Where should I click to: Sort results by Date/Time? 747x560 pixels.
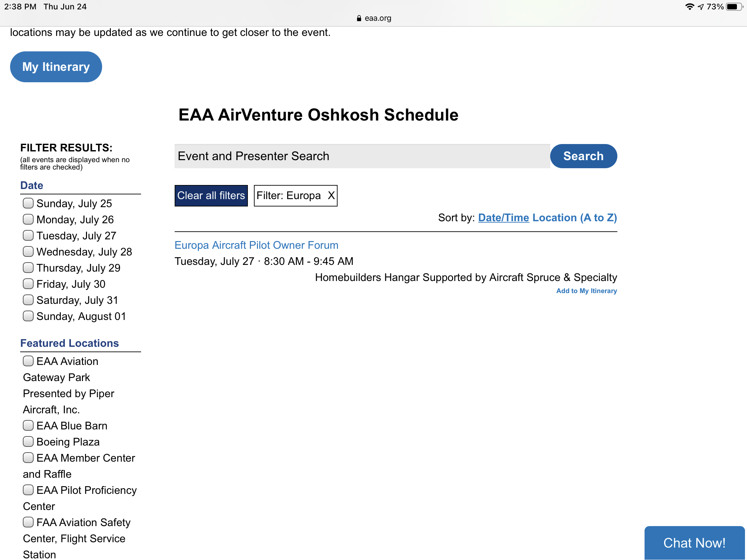coord(503,218)
